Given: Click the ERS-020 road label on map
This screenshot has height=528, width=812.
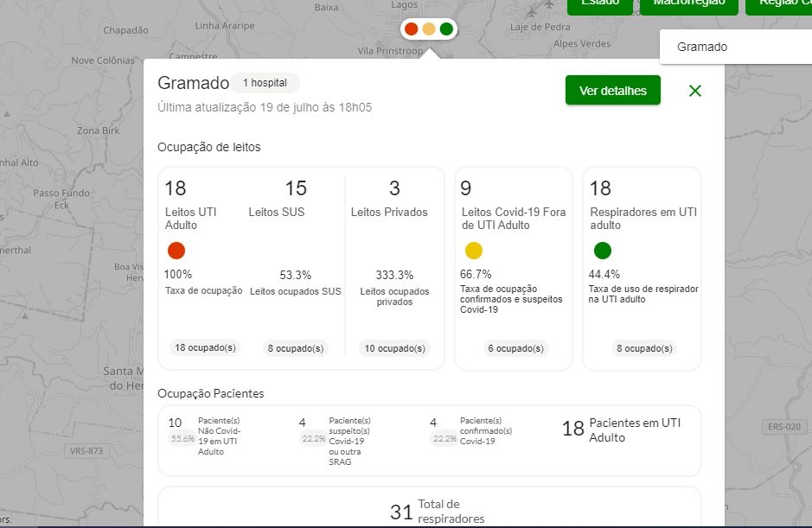Looking at the screenshot, I should point(785,427).
